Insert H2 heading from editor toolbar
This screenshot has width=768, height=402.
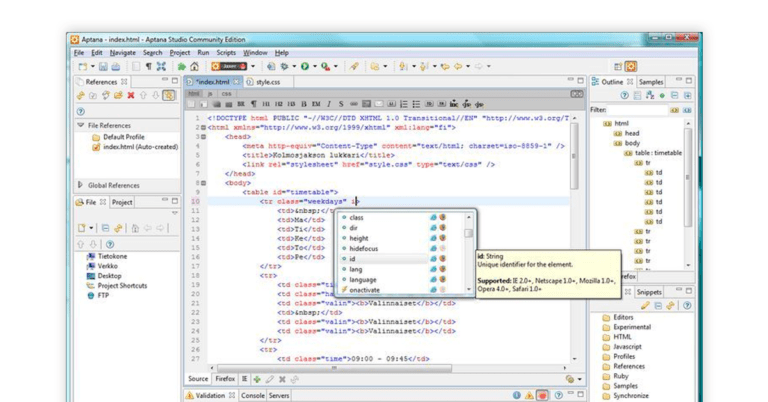click(279, 104)
